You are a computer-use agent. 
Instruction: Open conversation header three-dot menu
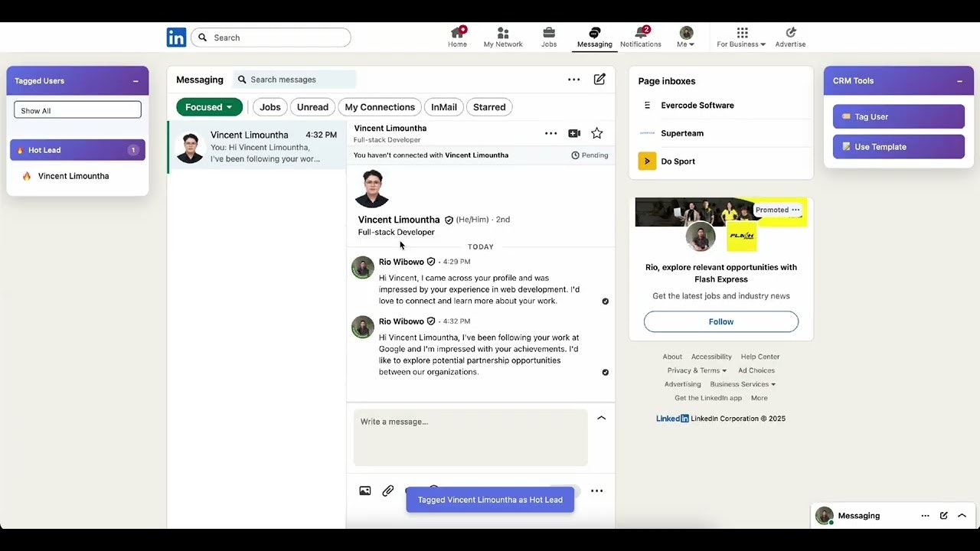pyautogui.click(x=550, y=133)
